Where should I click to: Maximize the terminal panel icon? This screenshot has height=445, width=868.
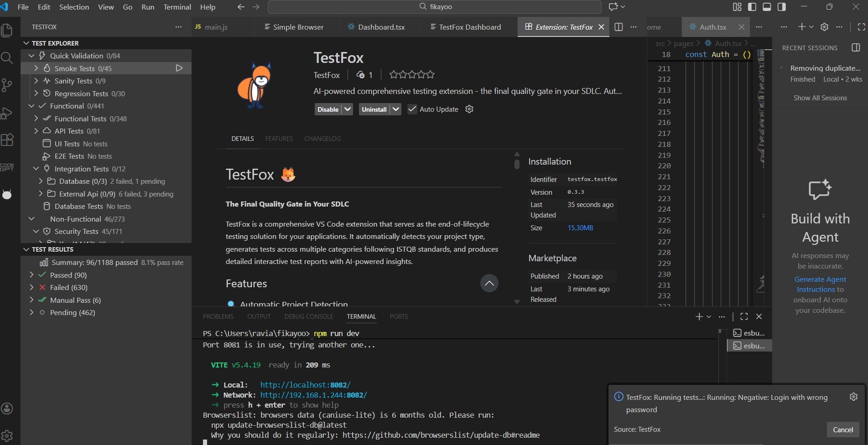[x=743, y=316]
